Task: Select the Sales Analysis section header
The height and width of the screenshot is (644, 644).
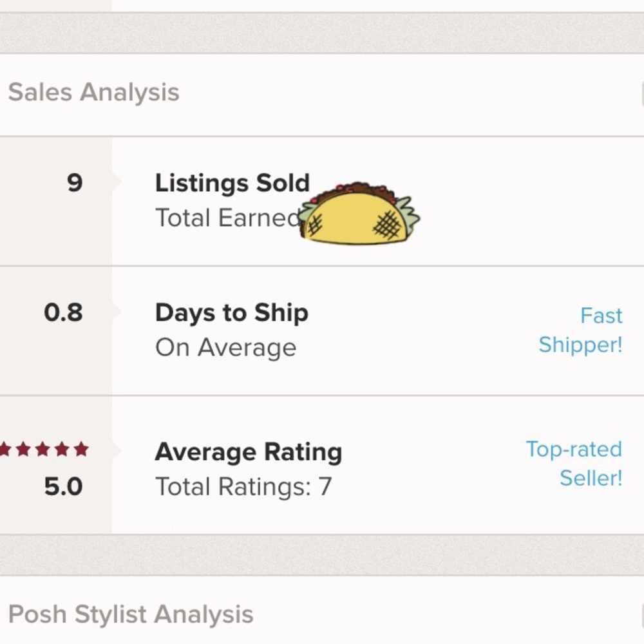Action: click(93, 91)
